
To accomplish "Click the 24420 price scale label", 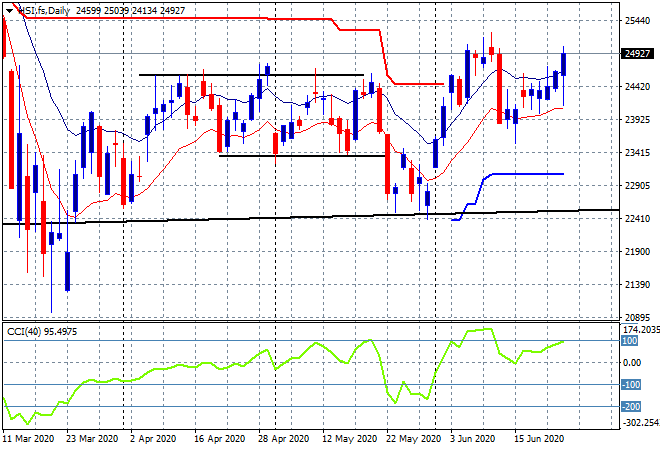I will point(637,86).
